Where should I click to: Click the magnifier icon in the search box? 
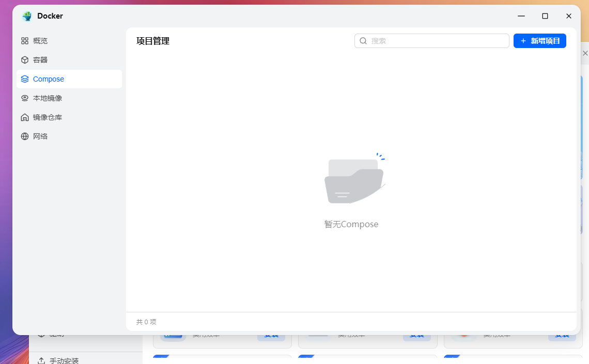coord(363,40)
